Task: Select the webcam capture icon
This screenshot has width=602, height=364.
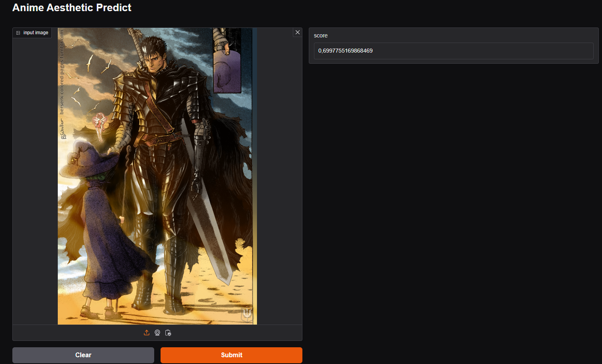Action: coord(157,333)
